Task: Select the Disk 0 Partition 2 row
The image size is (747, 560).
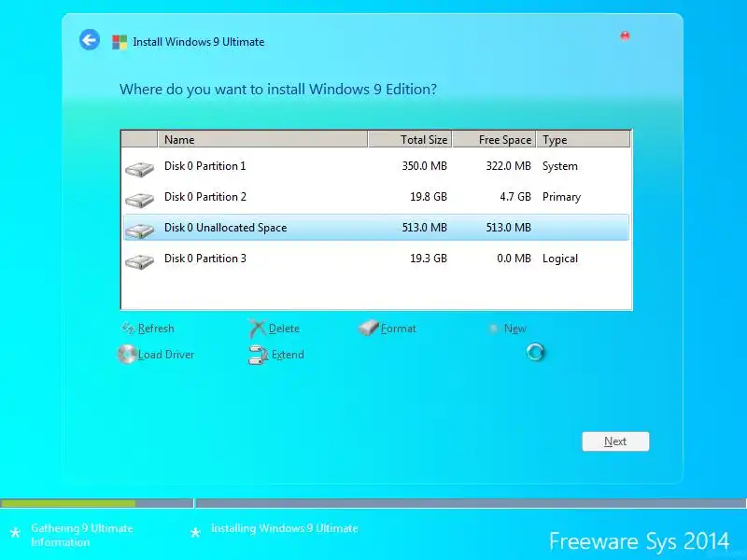Action: 376,197
